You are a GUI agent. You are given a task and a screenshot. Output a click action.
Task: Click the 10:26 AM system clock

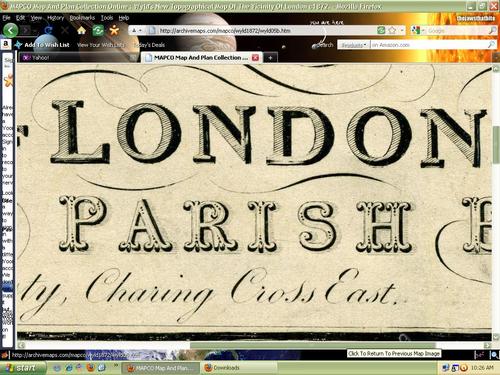pos(482,368)
